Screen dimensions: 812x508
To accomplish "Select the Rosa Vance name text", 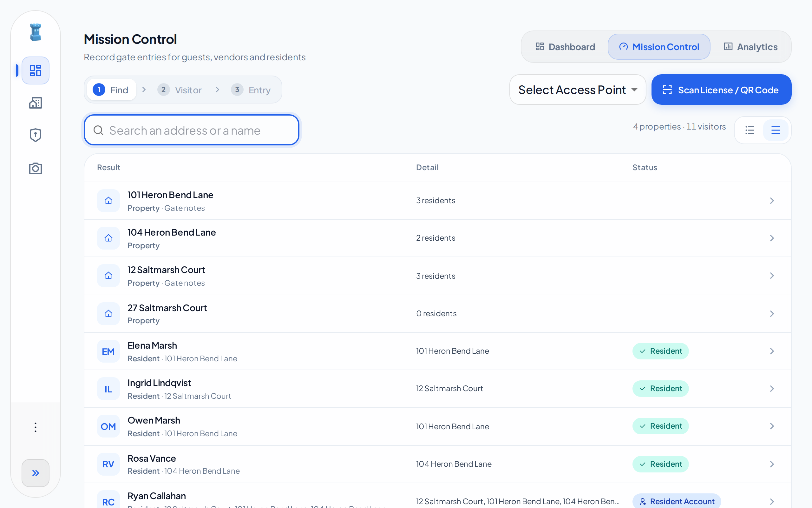I will point(152,458).
